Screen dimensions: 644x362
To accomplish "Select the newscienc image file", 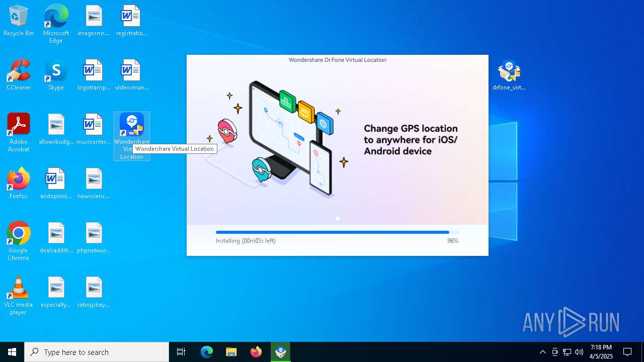I will [94, 184].
